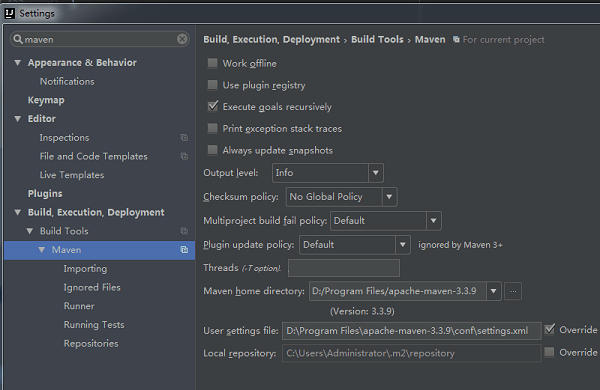Select Running Tests under Maven

(94, 325)
